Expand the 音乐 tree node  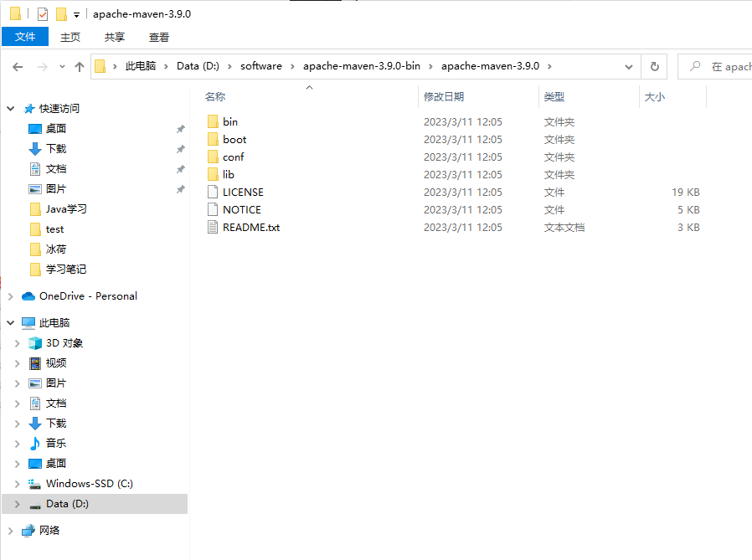click(18, 444)
